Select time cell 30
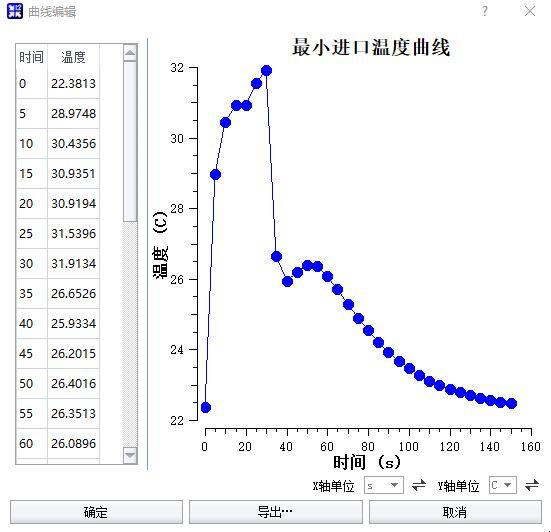Image resolution: width=551 pixels, height=532 pixels. coord(31,264)
